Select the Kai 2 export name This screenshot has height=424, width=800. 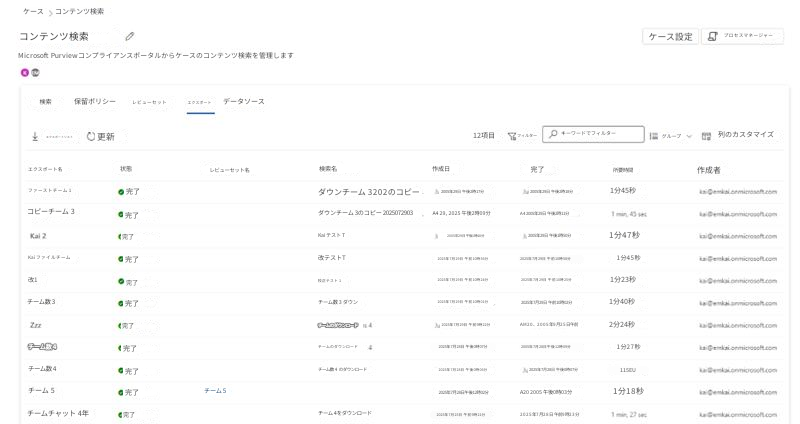[x=38, y=236]
